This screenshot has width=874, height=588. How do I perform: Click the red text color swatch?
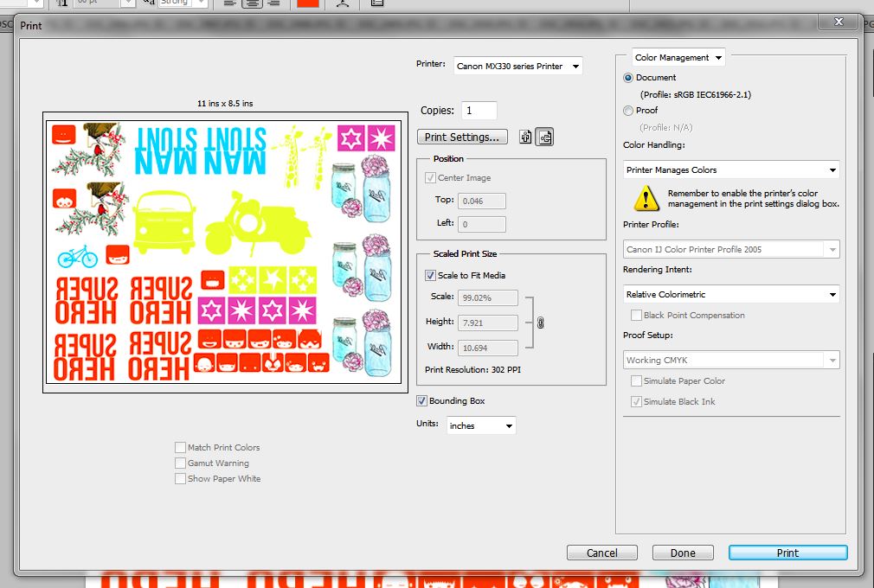click(x=308, y=3)
